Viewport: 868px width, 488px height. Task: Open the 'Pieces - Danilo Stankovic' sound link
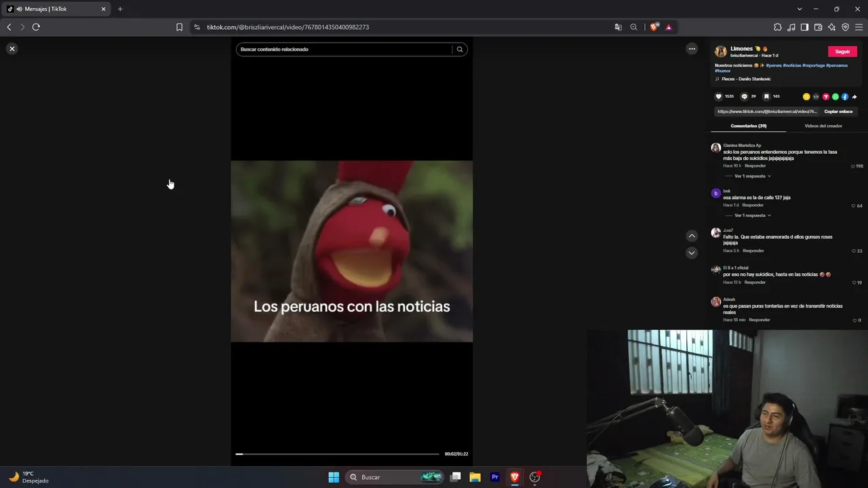746,79
